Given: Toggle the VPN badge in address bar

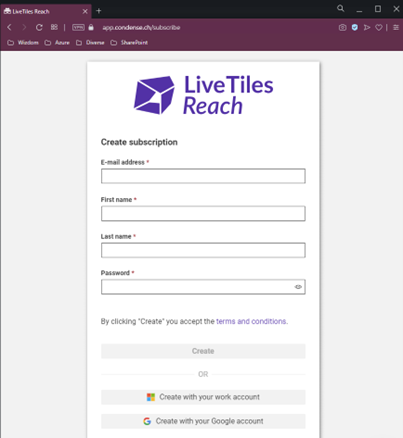Looking at the screenshot, I should (78, 27).
